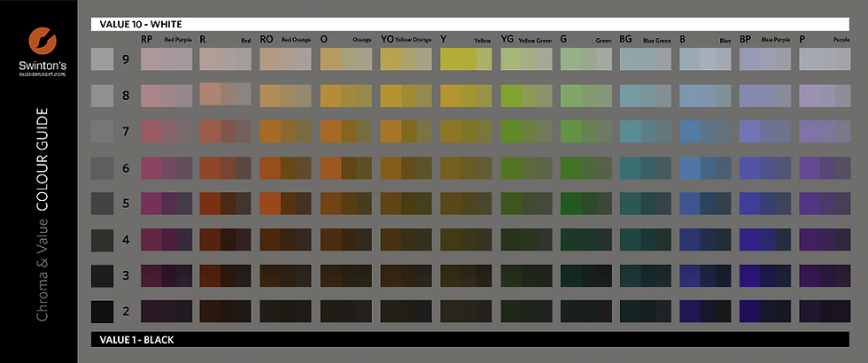
Task: Click the value number 2 row label
Action: coord(126,312)
